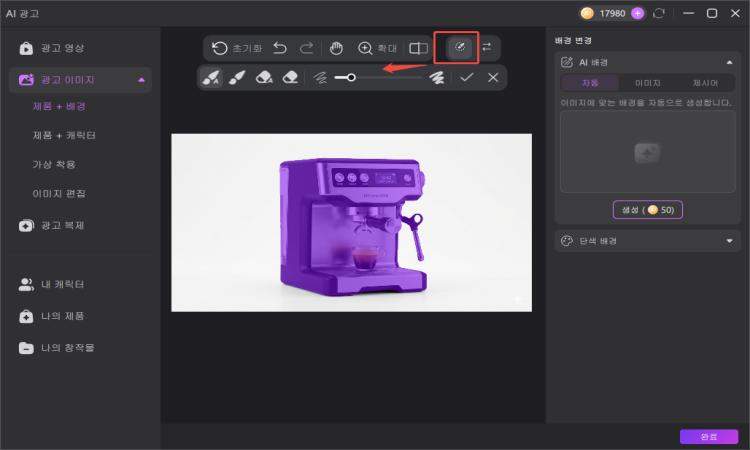Click the 확대 zoom-in magnifier
The height and width of the screenshot is (450, 750).
click(365, 48)
